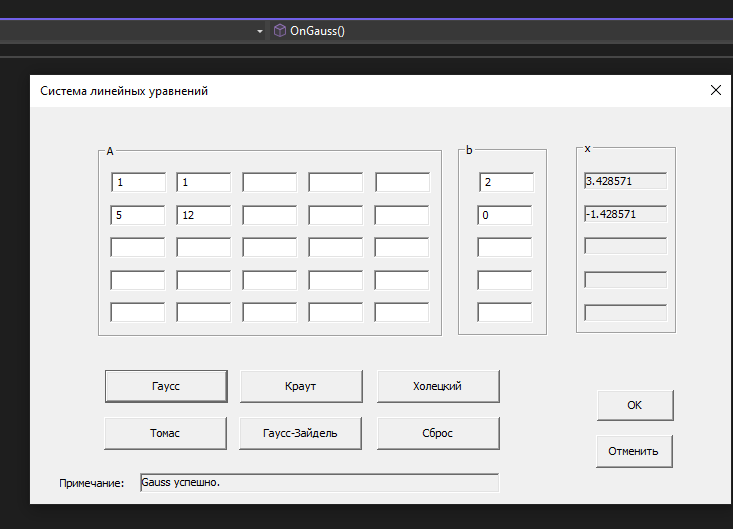Select the x result 3.428571
This screenshot has height=529, width=733.
tap(625, 181)
